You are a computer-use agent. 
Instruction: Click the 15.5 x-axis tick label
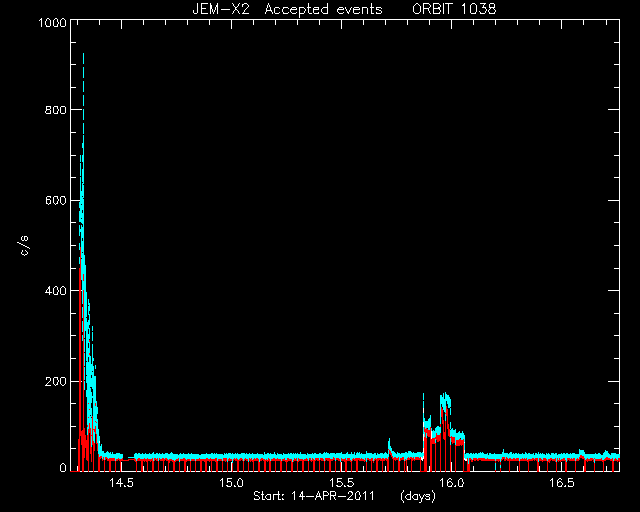[x=342, y=483]
